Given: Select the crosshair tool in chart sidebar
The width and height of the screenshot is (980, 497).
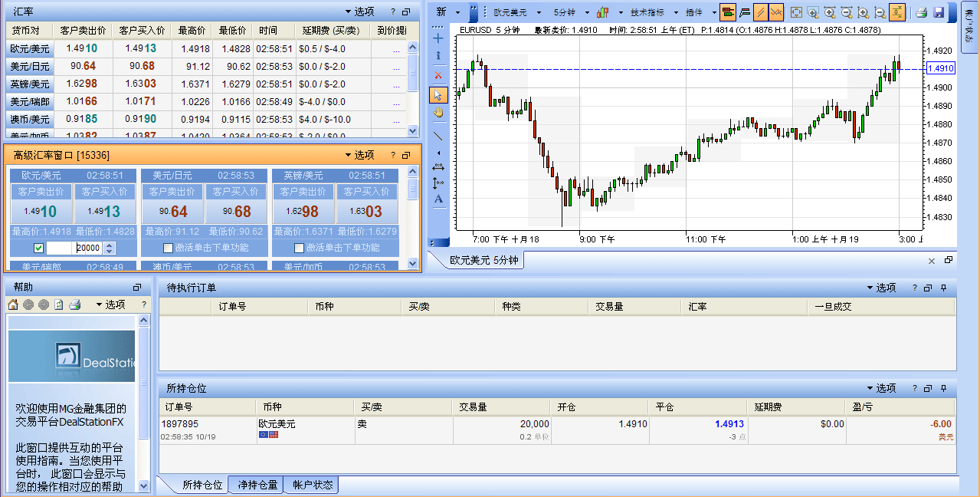Looking at the screenshot, I should 438,38.
